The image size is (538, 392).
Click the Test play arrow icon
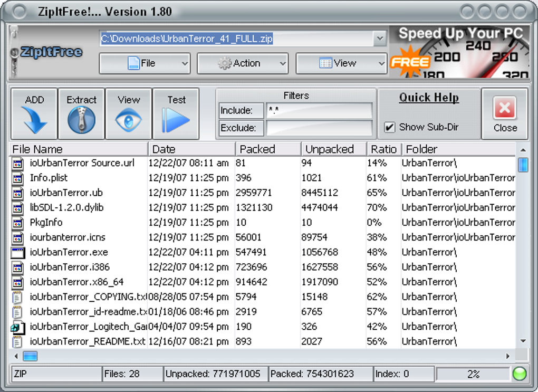[175, 120]
